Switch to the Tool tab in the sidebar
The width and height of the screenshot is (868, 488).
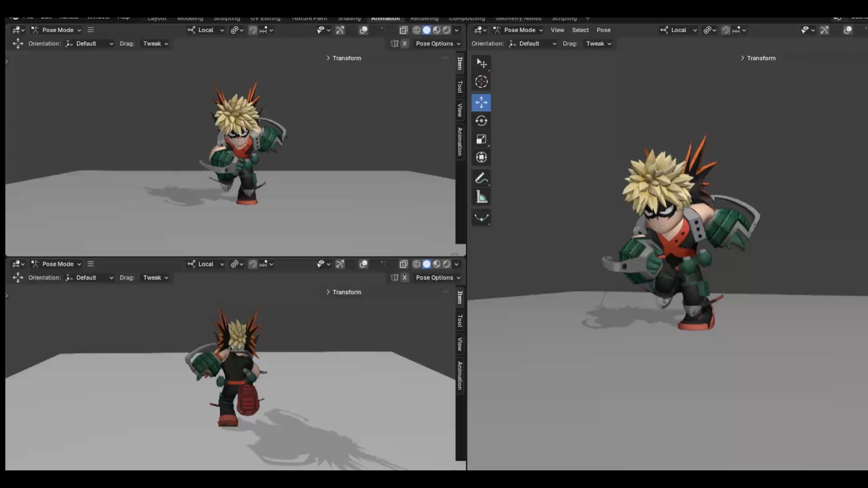click(459, 86)
